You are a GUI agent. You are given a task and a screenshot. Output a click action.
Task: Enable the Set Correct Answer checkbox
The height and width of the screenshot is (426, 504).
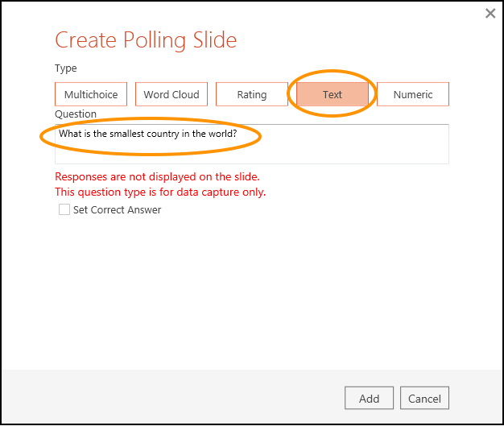point(64,209)
